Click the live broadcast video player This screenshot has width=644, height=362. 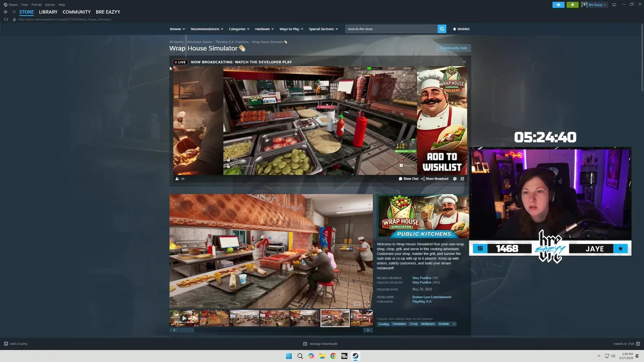click(x=320, y=121)
